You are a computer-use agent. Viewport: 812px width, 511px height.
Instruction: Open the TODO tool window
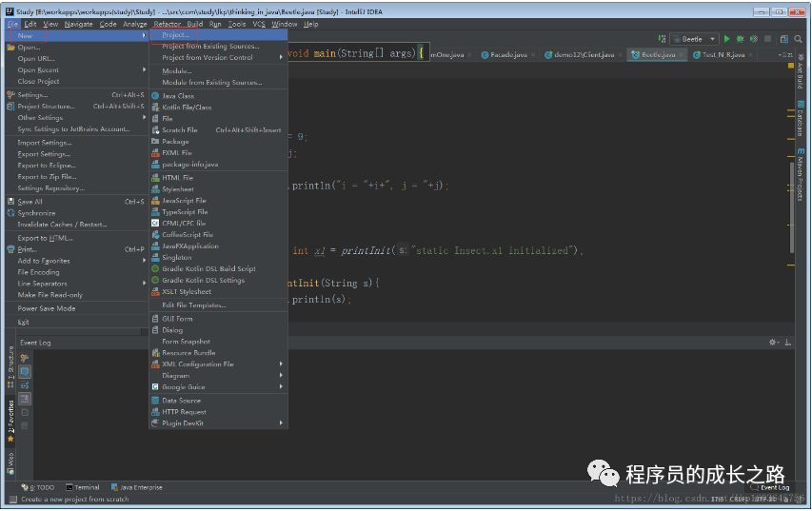tap(38, 487)
